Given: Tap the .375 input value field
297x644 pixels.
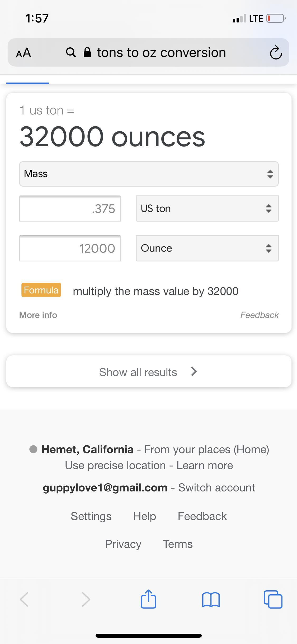Looking at the screenshot, I should tap(70, 209).
